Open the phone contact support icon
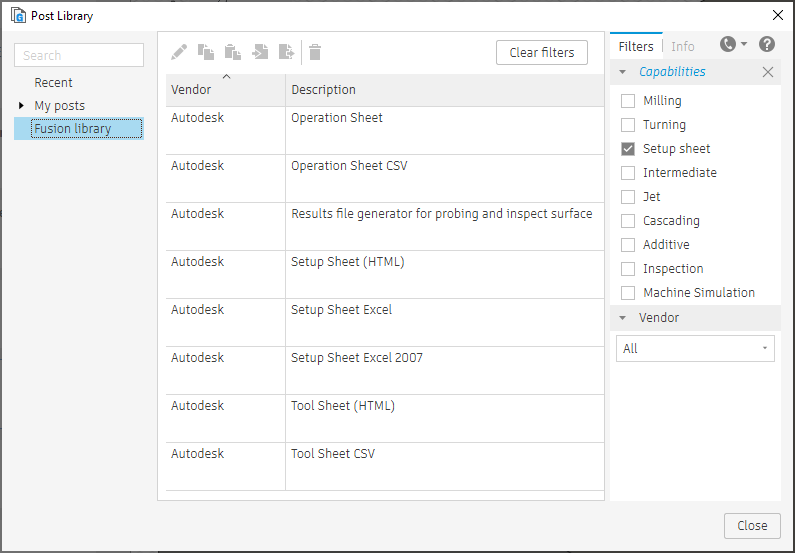This screenshot has height=553, width=795. 728,45
